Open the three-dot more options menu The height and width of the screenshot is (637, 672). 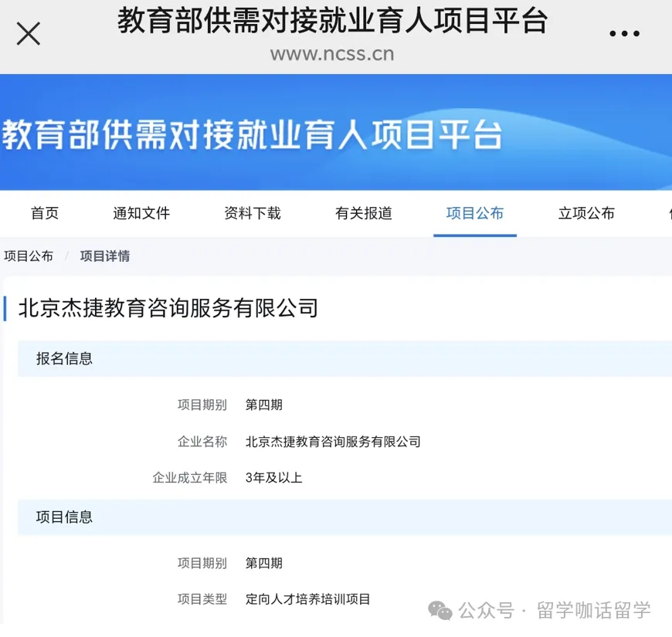pos(624,33)
